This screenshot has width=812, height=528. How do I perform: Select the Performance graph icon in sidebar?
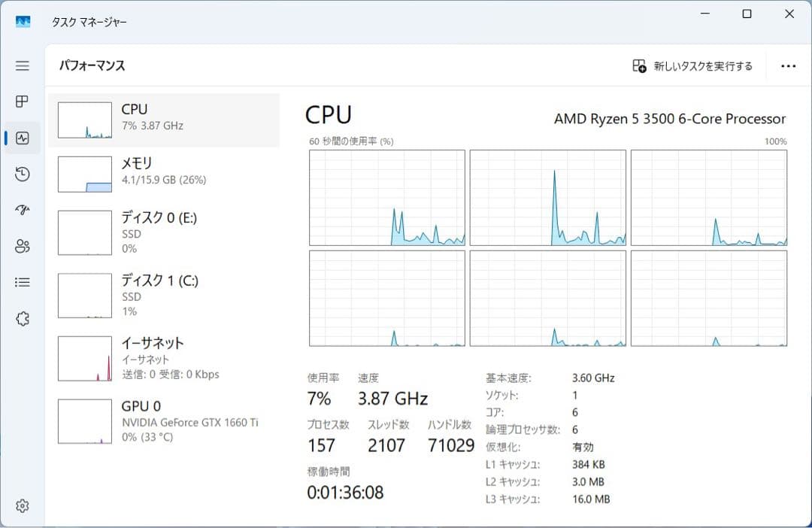[23, 138]
